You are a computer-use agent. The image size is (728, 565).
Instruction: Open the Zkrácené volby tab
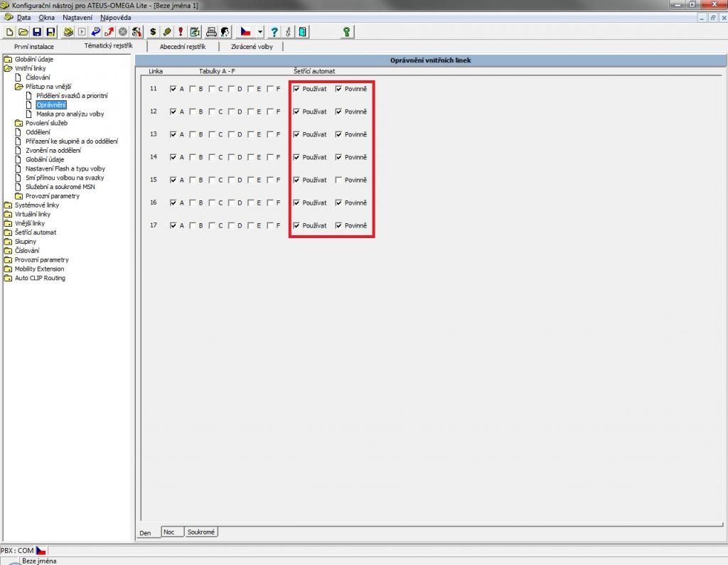[252, 46]
